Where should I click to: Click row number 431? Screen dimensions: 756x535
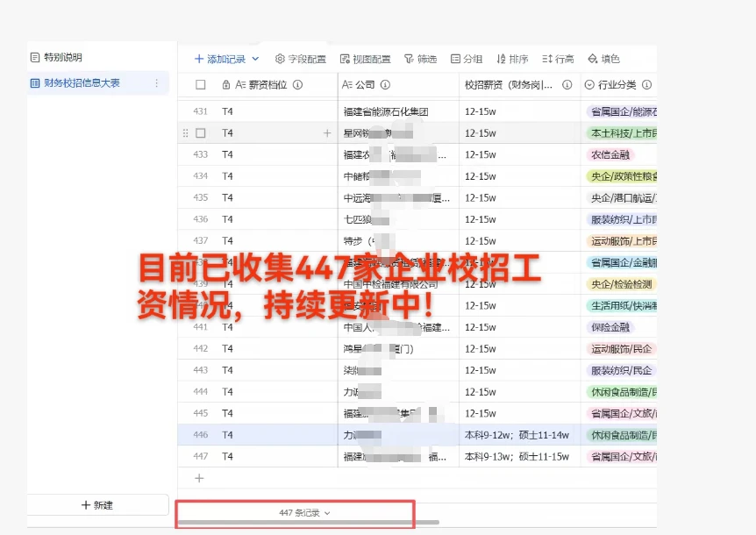[201, 111]
